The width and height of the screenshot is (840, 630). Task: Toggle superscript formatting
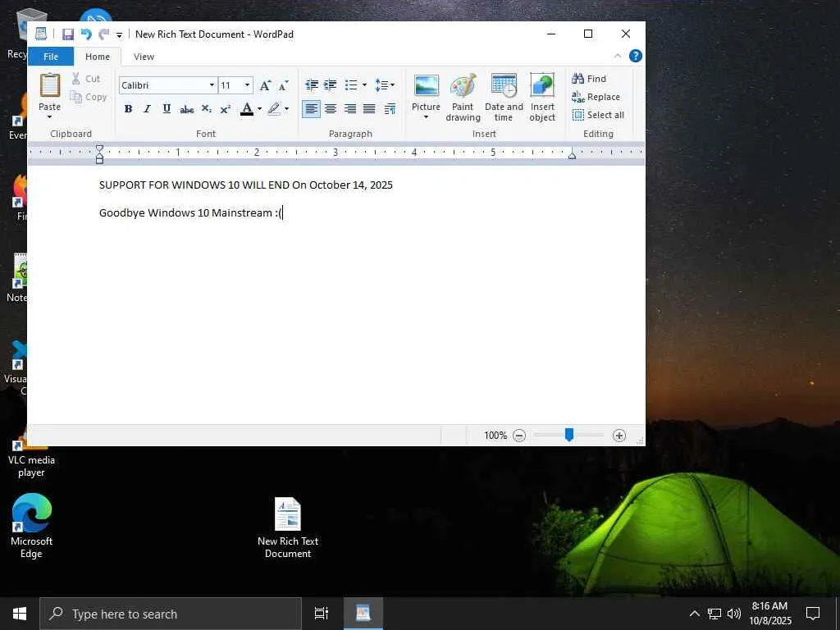tap(226, 109)
